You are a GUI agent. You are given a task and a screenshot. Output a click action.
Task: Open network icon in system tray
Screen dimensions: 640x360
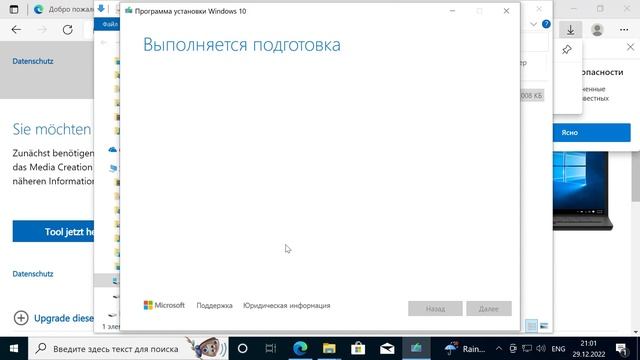(527, 349)
